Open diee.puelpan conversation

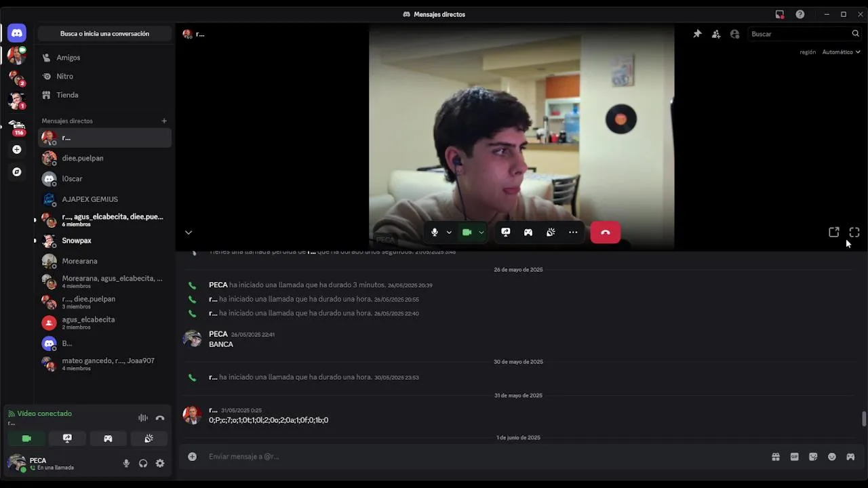click(104, 158)
